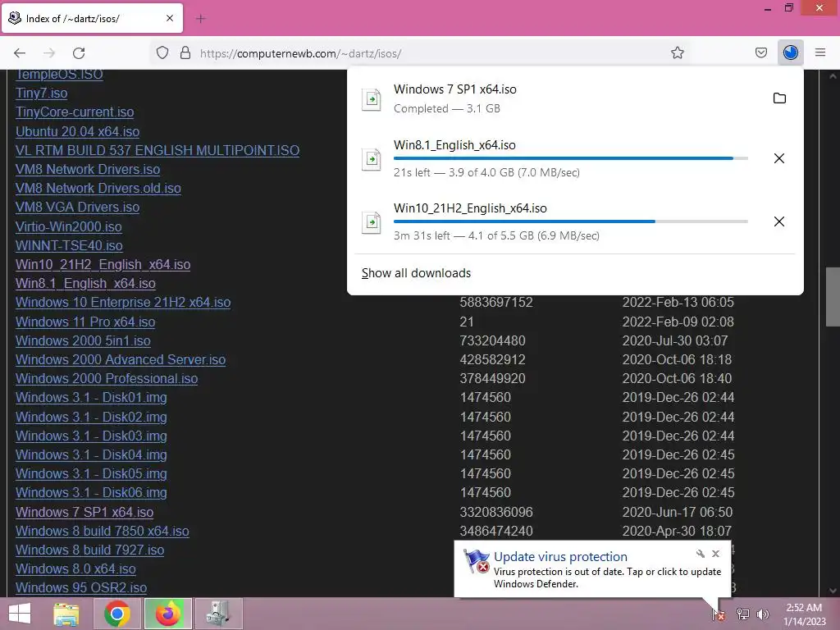Open the TinyCore-current.iso link
Viewport: 840px width, 630px height.
click(75, 112)
